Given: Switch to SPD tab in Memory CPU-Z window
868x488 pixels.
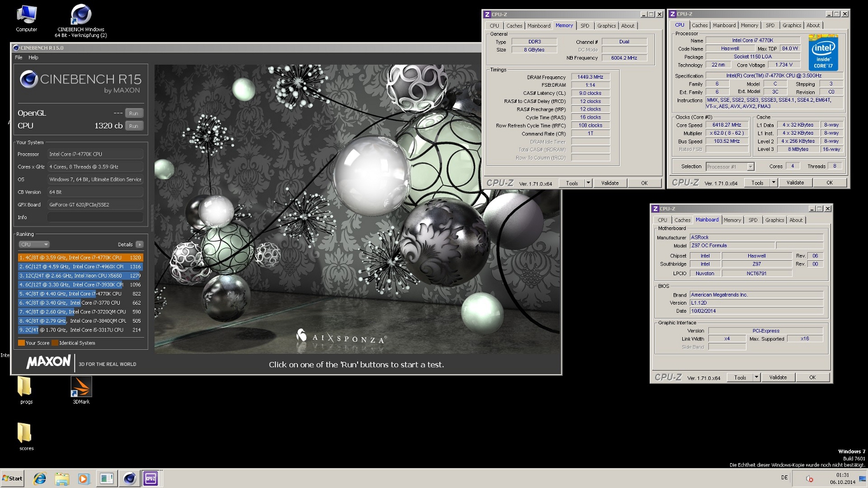Looking at the screenshot, I should pos(585,25).
